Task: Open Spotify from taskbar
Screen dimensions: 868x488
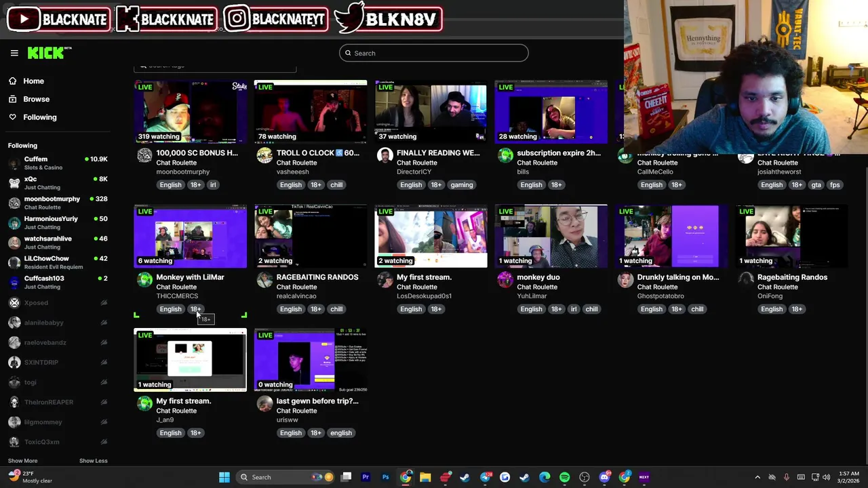Action: click(x=564, y=477)
